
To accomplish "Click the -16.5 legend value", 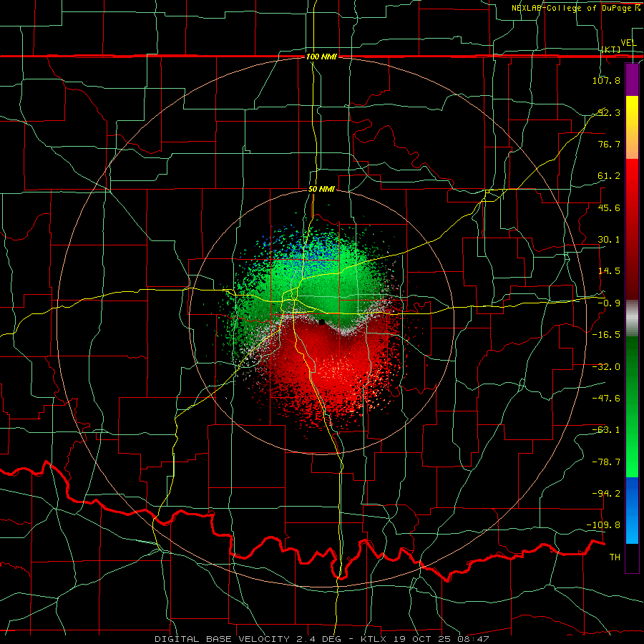I will (x=606, y=335).
